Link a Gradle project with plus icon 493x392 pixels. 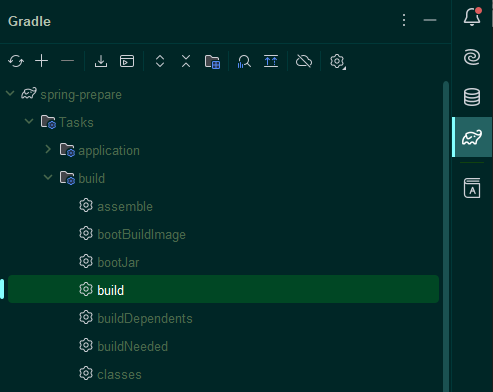click(x=42, y=61)
